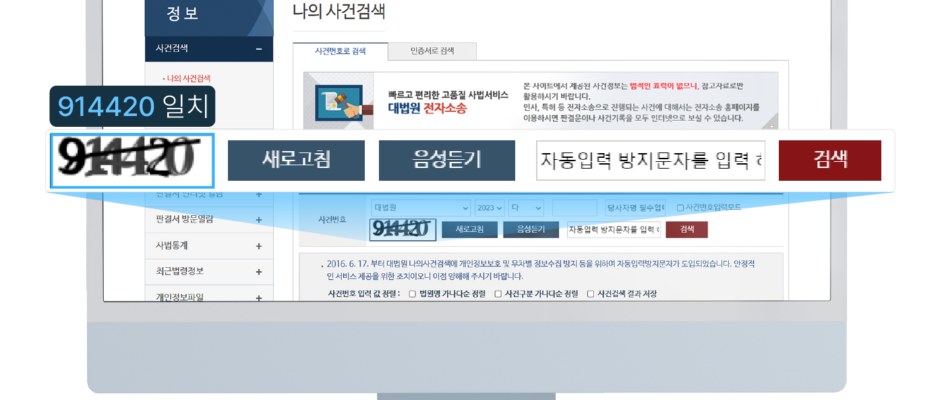The width and height of the screenshot is (940, 400).
Task: Open the 2023 year dropdown
Action: click(490, 208)
